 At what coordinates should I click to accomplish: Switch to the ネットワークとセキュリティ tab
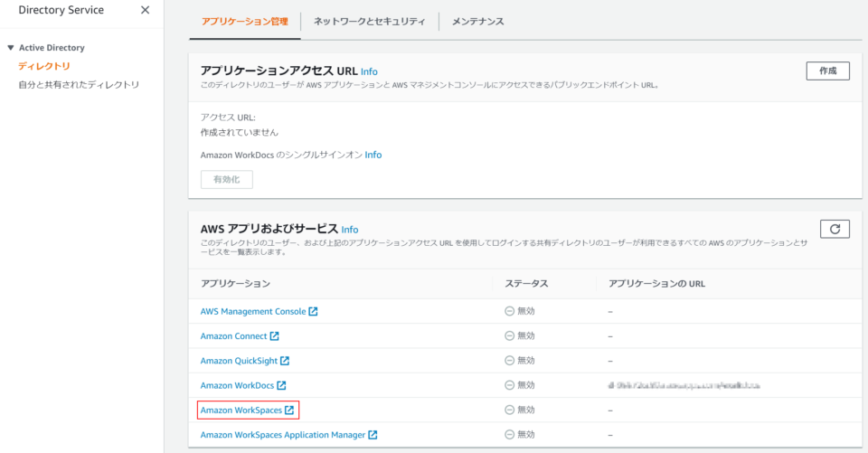[369, 22]
